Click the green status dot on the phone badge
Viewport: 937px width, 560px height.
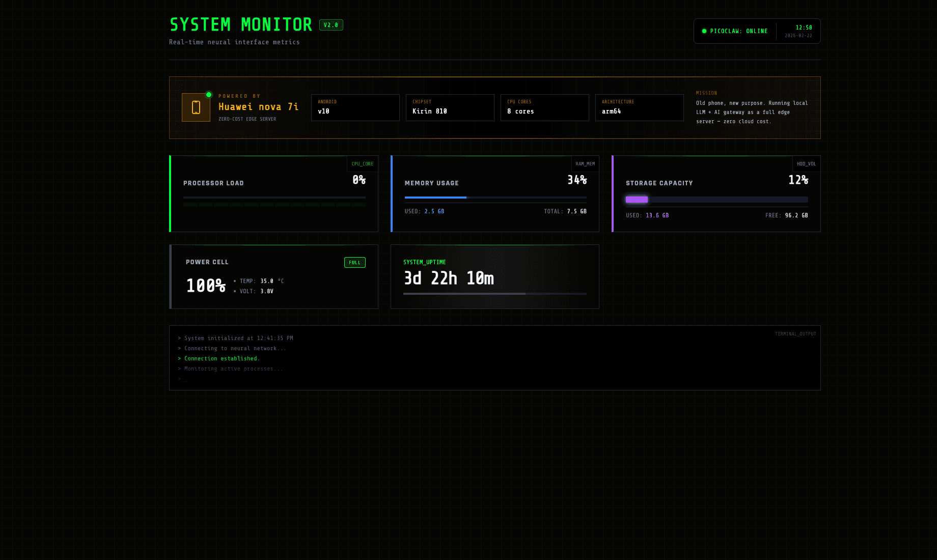click(x=209, y=94)
